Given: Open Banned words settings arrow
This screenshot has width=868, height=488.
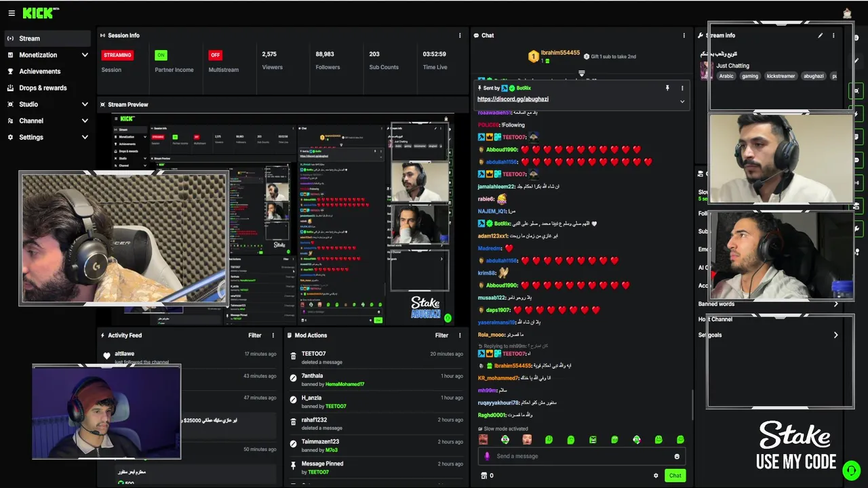Looking at the screenshot, I should click(835, 304).
